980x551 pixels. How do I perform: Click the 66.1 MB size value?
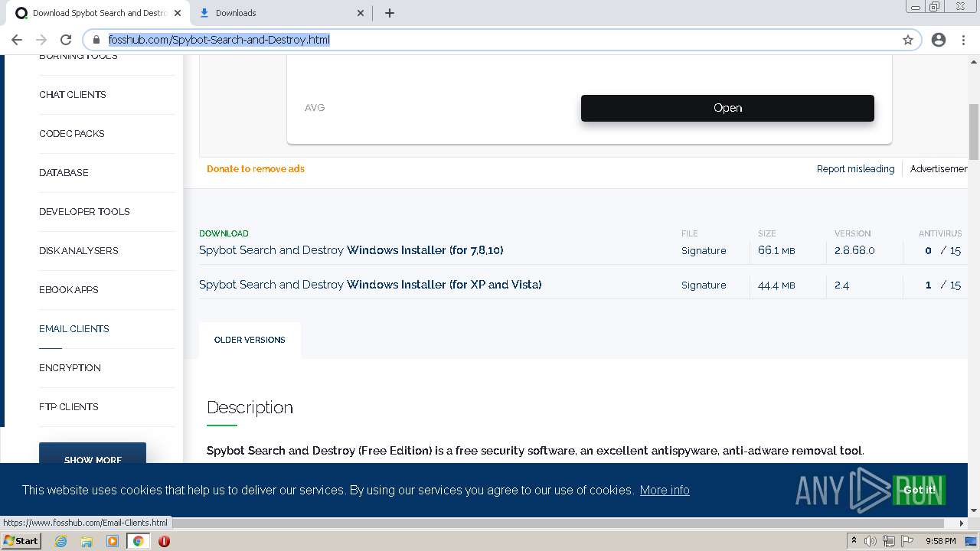pos(776,251)
